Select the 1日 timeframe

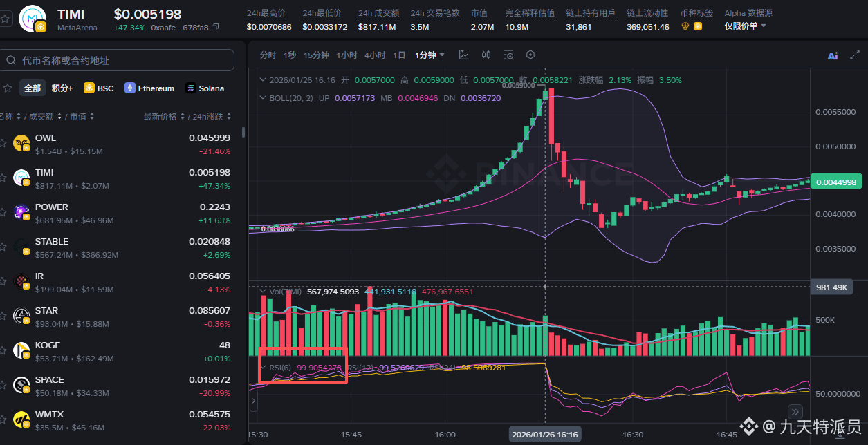[x=399, y=55]
